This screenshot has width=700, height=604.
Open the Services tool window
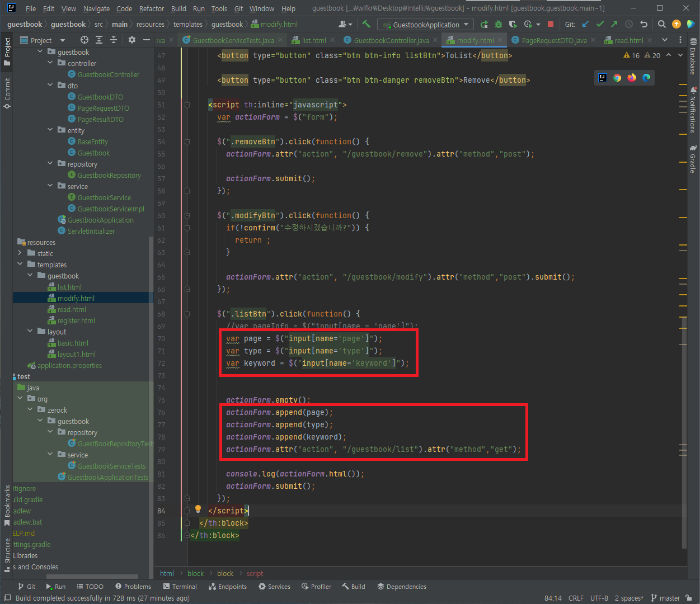pos(274,587)
